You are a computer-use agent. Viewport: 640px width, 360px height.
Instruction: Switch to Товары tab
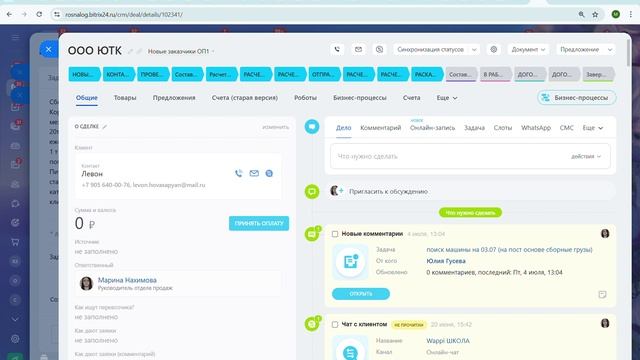(125, 98)
